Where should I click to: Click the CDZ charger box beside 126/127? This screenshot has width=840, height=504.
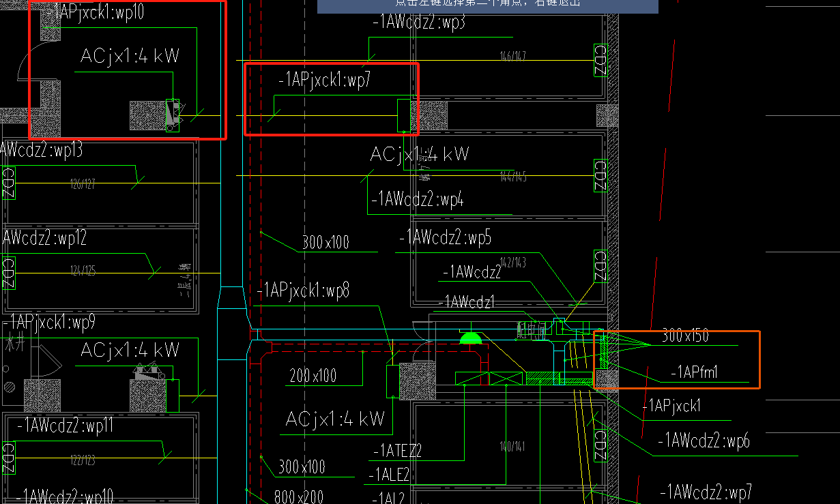point(8,183)
